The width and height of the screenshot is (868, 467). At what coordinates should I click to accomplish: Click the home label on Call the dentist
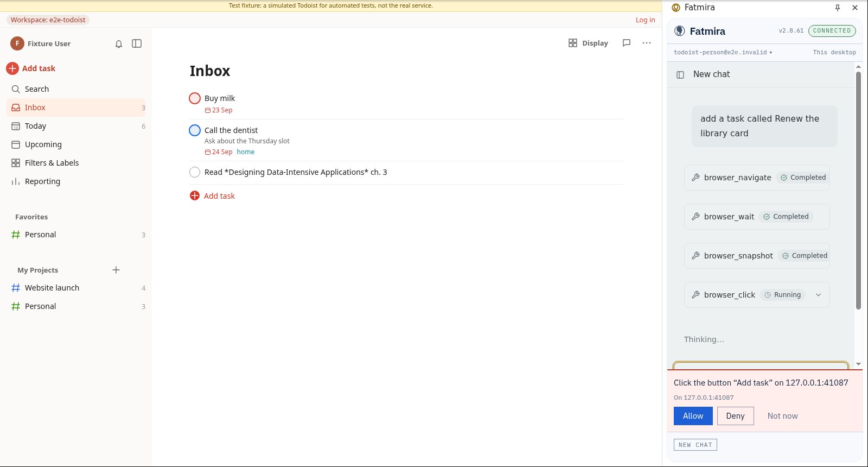point(246,152)
